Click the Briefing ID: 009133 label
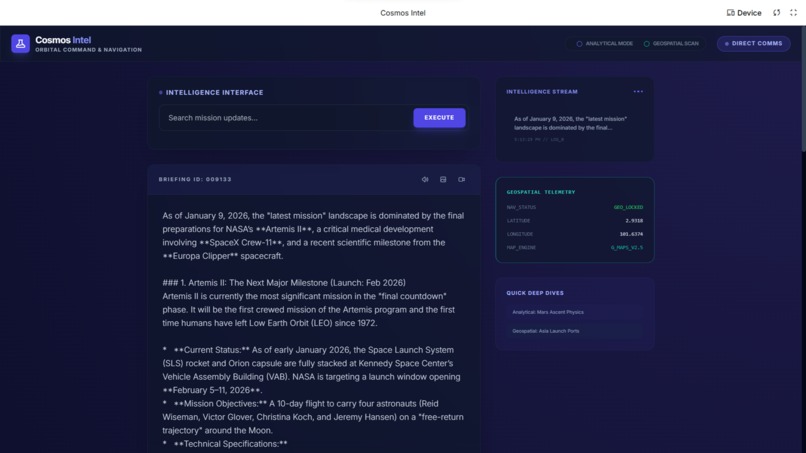 195,179
